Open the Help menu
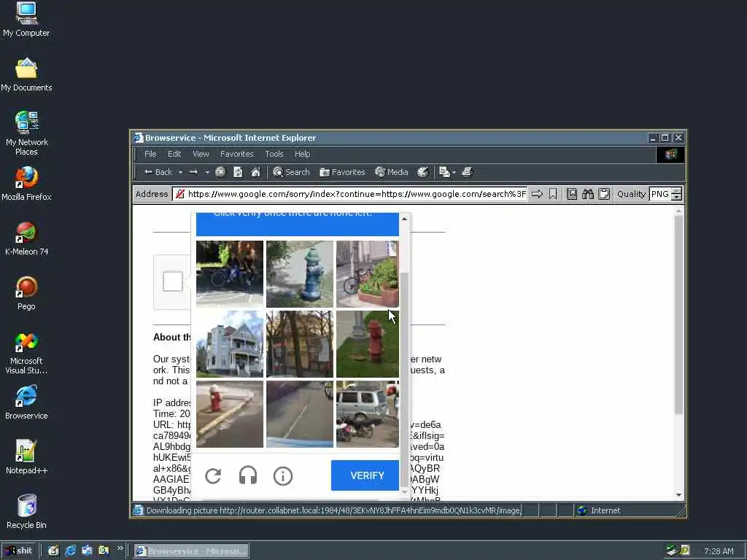747x560 pixels. point(303,154)
